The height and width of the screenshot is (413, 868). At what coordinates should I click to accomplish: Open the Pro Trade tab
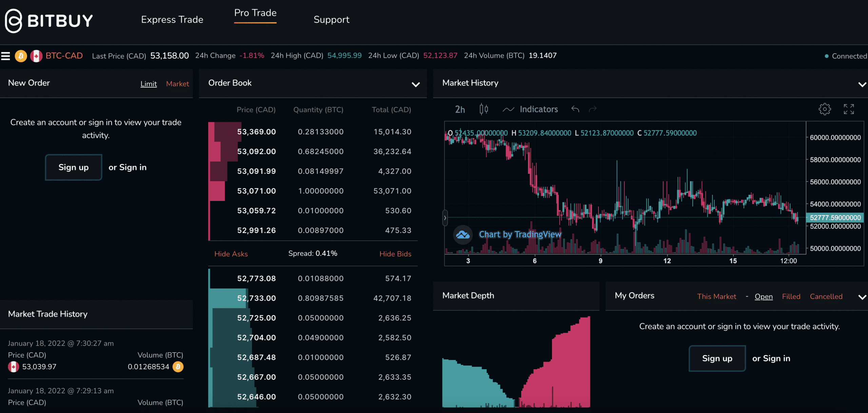[x=255, y=13]
